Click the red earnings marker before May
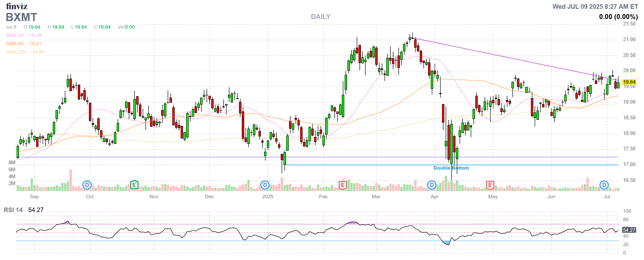The height and width of the screenshot is (260, 644). 490,185
